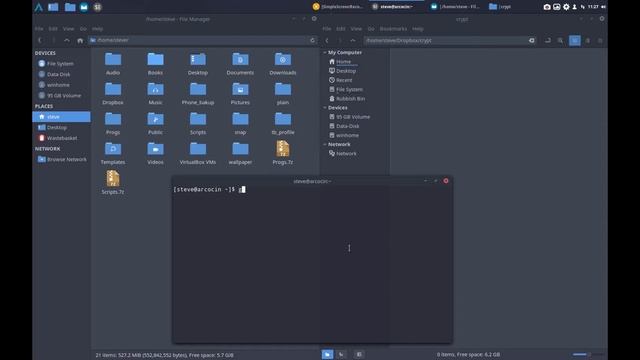Screen dimensions: 640x360
Task: Go back in crypt window toolbar
Action: point(327,40)
